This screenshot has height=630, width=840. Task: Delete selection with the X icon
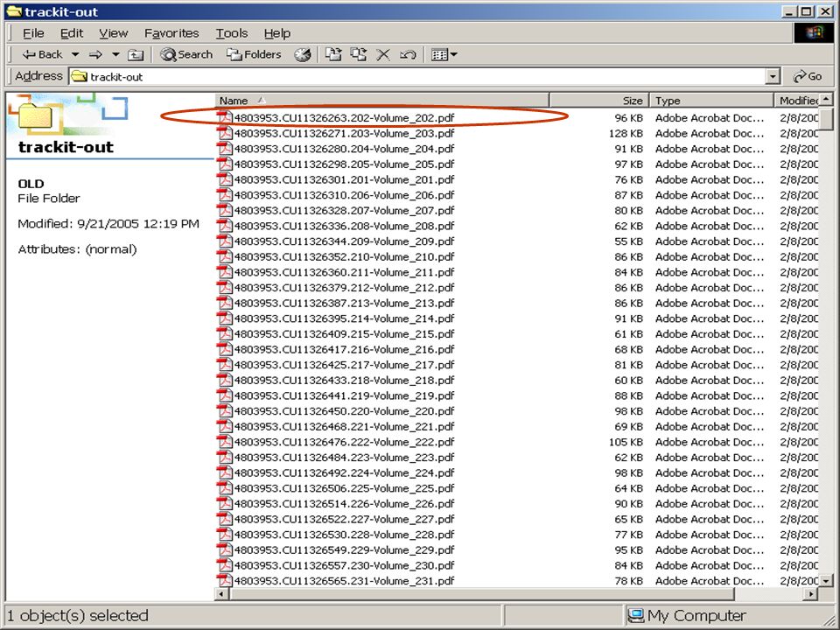point(383,54)
